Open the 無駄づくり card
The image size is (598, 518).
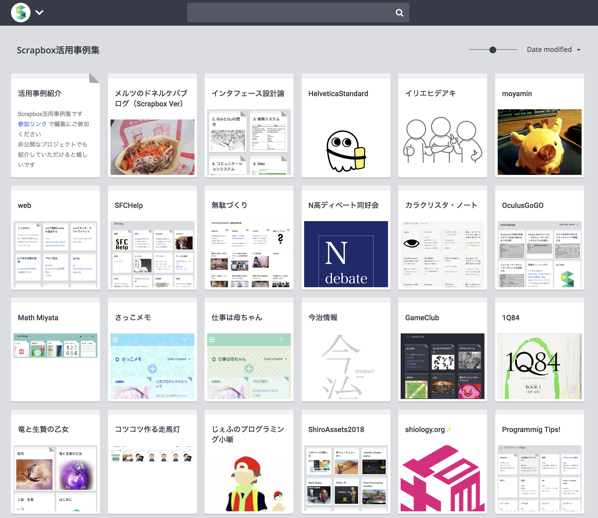(249, 238)
